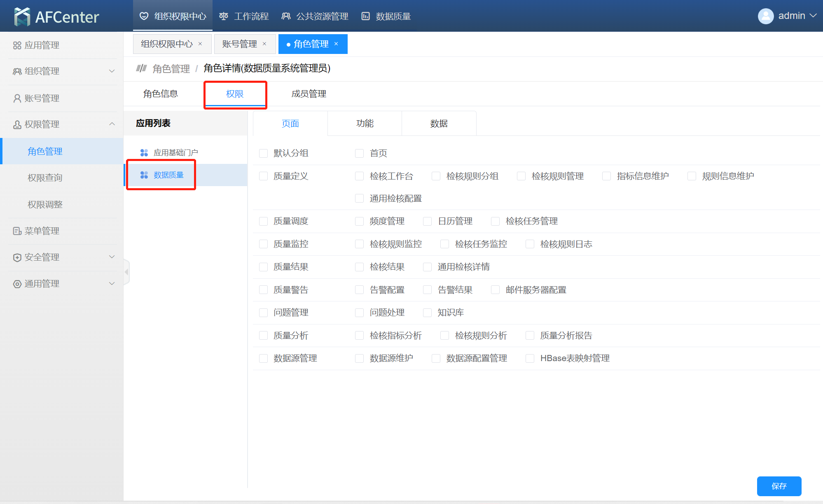This screenshot has width=823, height=504.
Task: Close the 账号管理 tab with its X
Action: pyautogui.click(x=264, y=44)
